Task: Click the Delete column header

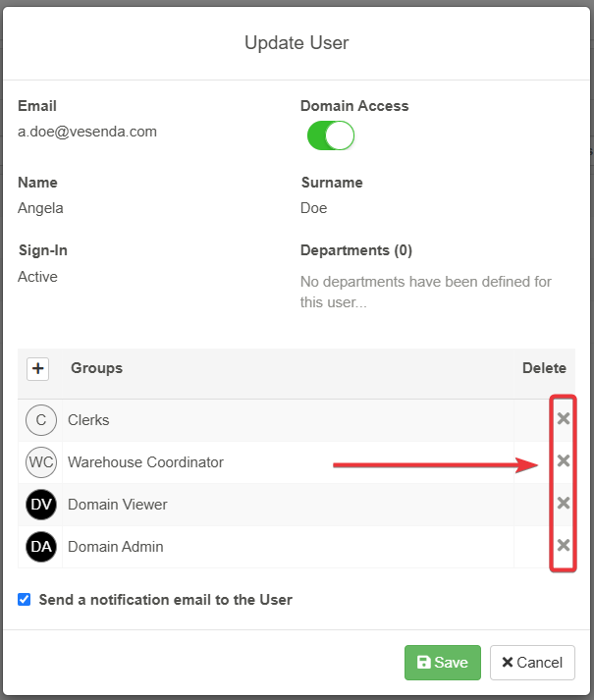Action: click(x=544, y=368)
